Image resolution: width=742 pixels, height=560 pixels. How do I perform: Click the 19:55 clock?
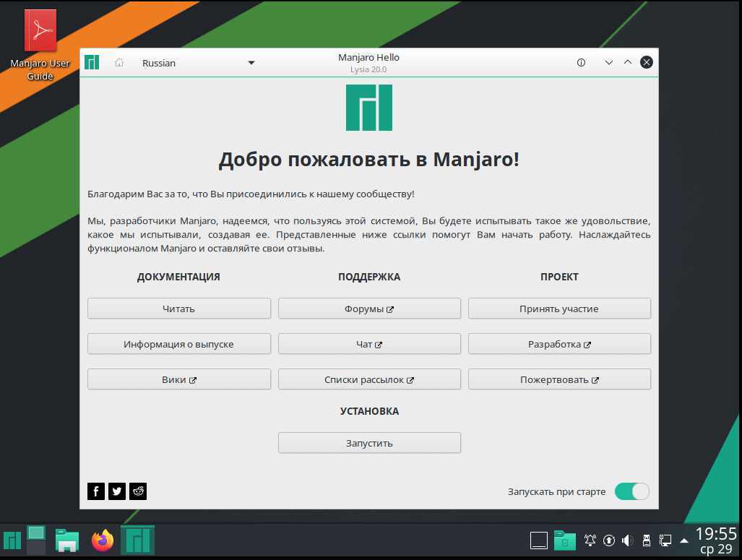coord(716,534)
